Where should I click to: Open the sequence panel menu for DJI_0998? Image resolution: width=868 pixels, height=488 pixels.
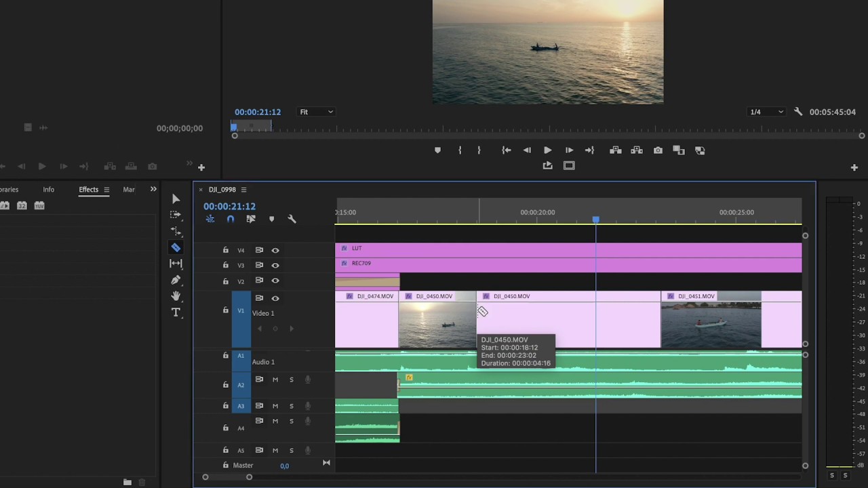[x=243, y=190]
